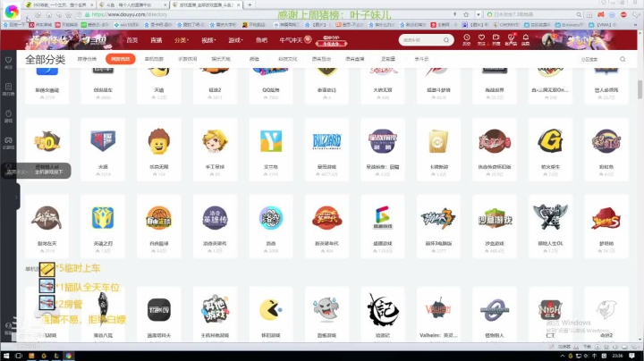The image size is (644, 361).
Task: Open Windows Start menu
Action: pyautogui.click(x=6, y=356)
